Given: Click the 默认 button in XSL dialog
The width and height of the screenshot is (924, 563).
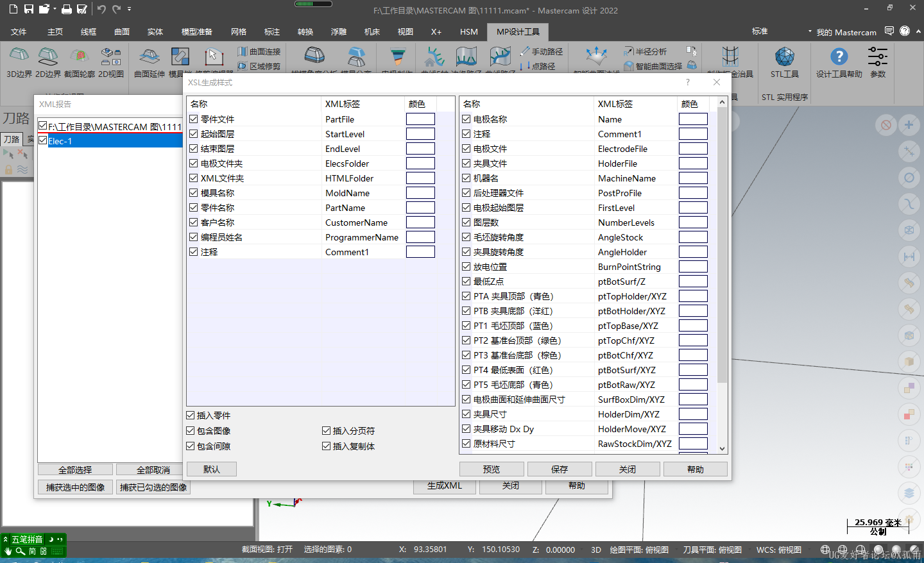Looking at the screenshot, I should click(x=212, y=469).
